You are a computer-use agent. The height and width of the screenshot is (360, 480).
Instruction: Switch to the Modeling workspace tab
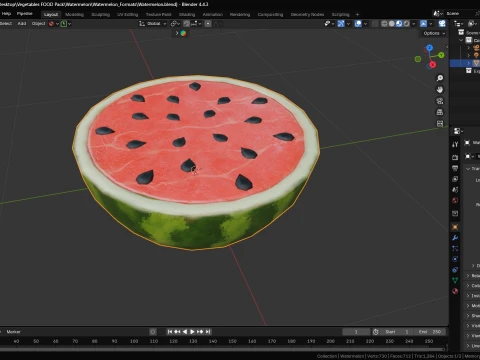click(x=74, y=14)
